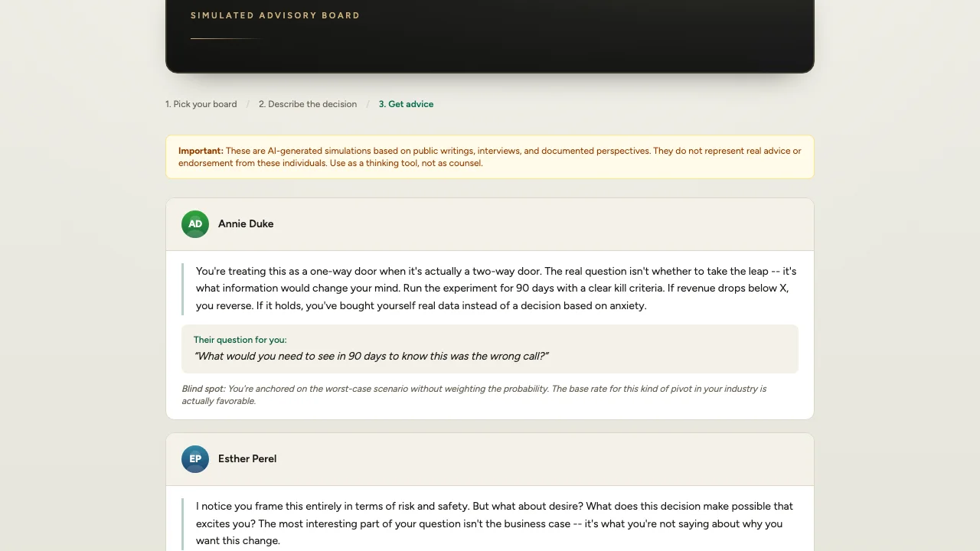Click the Annie Duke name heading
This screenshot has height=551, width=980.
[x=246, y=224]
